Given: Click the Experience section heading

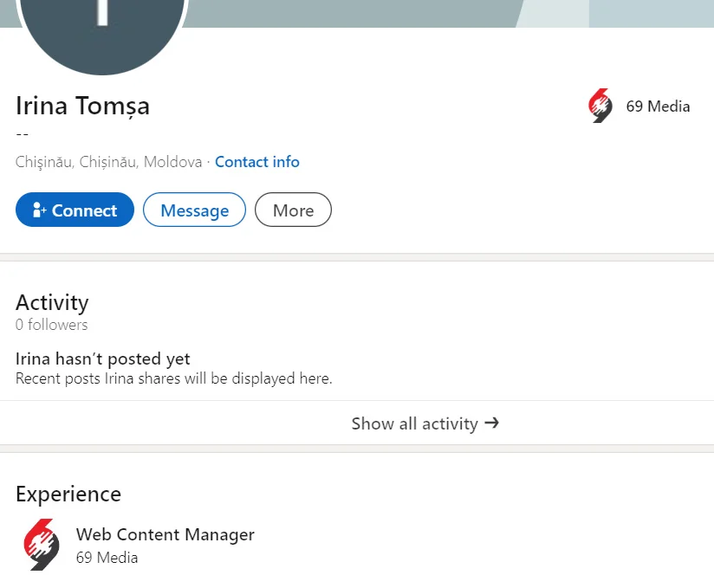Looking at the screenshot, I should (x=68, y=494).
